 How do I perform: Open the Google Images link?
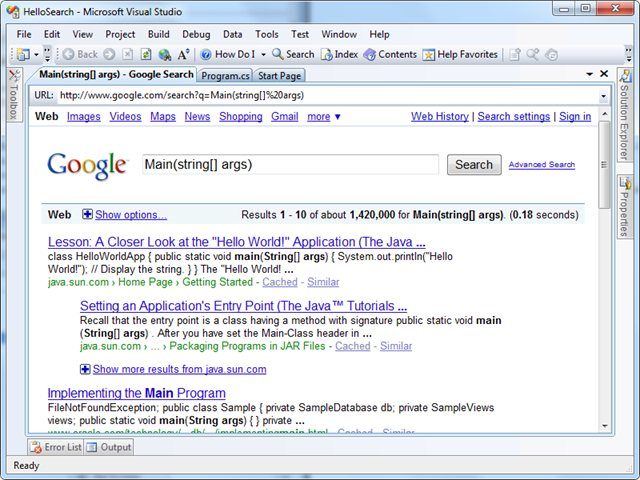(x=84, y=117)
